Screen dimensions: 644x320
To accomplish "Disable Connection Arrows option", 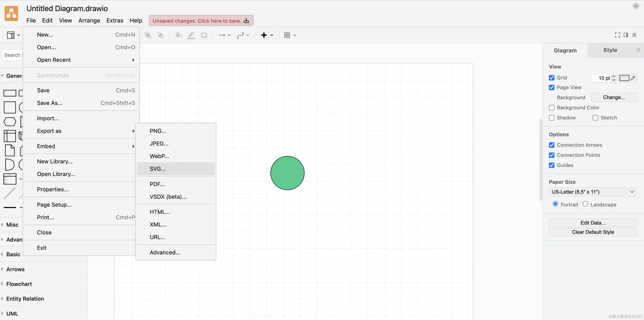I will pos(552,145).
